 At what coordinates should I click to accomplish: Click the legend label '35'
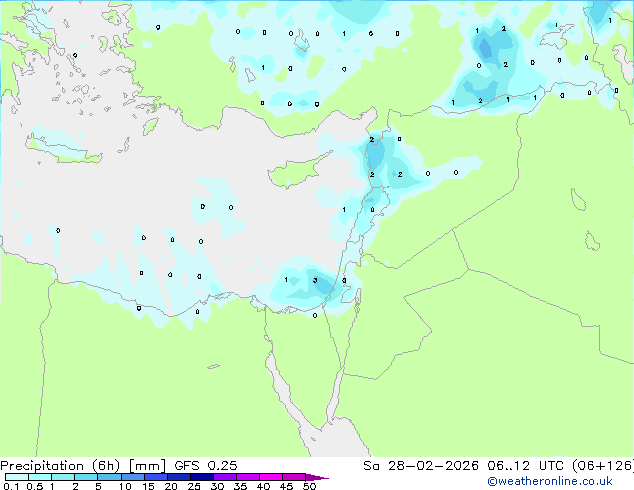pos(240,486)
